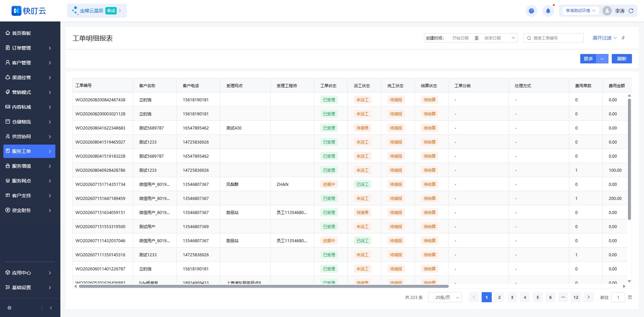Click the sort icon next to 展开过滤
This screenshot has height=317, width=644.
tap(623, 38)
